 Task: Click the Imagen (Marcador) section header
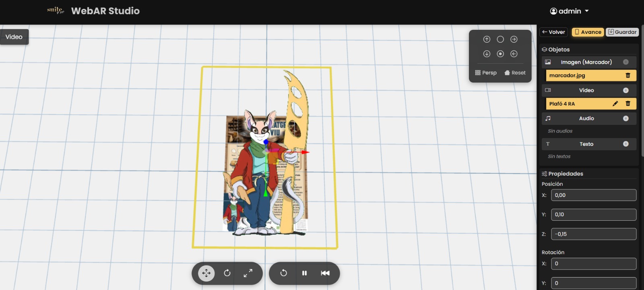[x=589, y=62]
